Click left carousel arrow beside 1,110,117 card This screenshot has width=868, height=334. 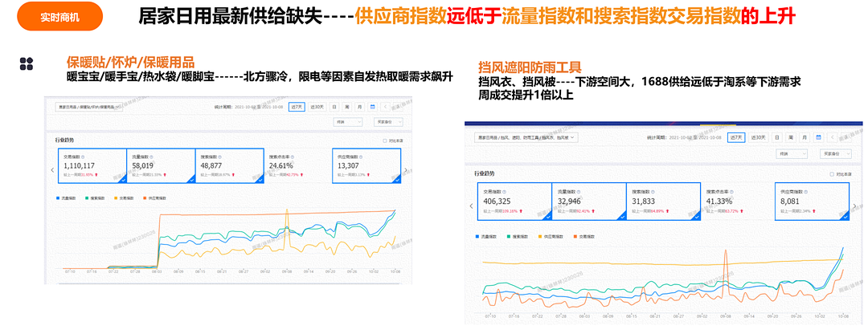tap(52, 170)
